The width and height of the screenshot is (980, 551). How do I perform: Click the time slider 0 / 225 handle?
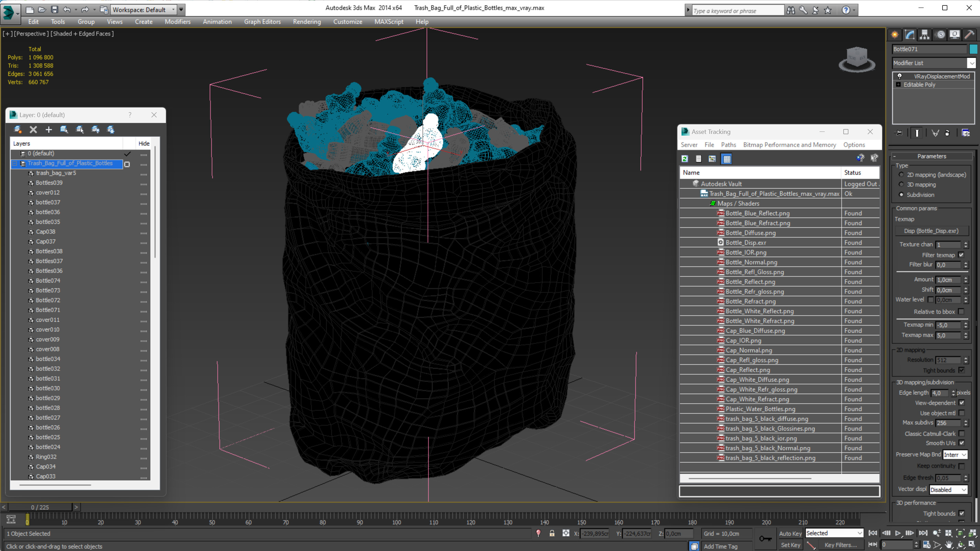40,507
